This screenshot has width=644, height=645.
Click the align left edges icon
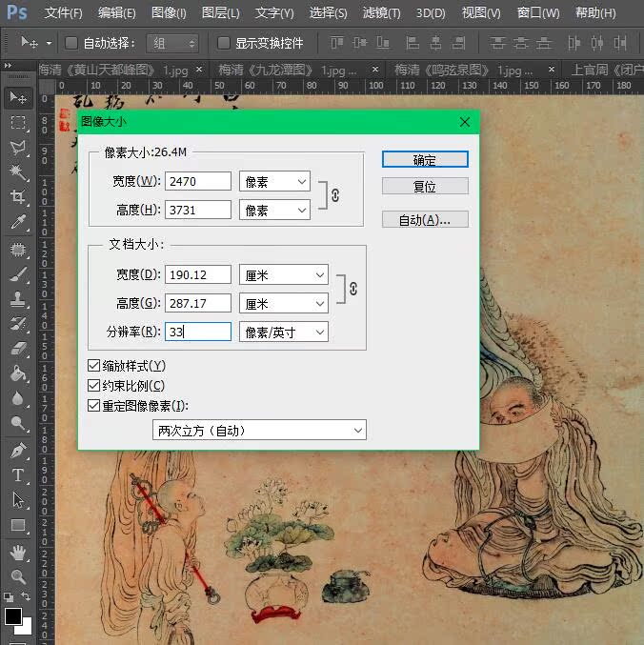pyautogui.click(x=413, y=43)
